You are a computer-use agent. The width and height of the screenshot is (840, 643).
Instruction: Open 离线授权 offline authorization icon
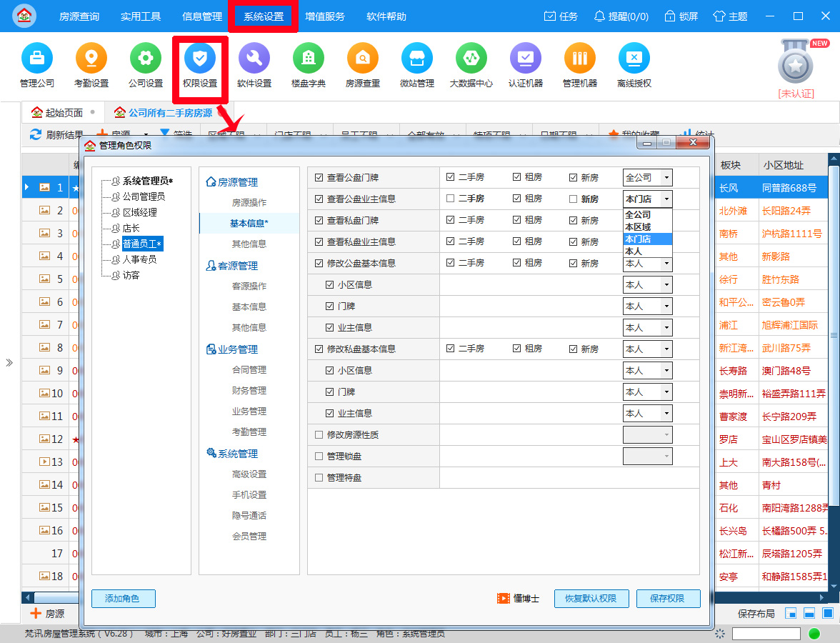[x=634, y=58]
